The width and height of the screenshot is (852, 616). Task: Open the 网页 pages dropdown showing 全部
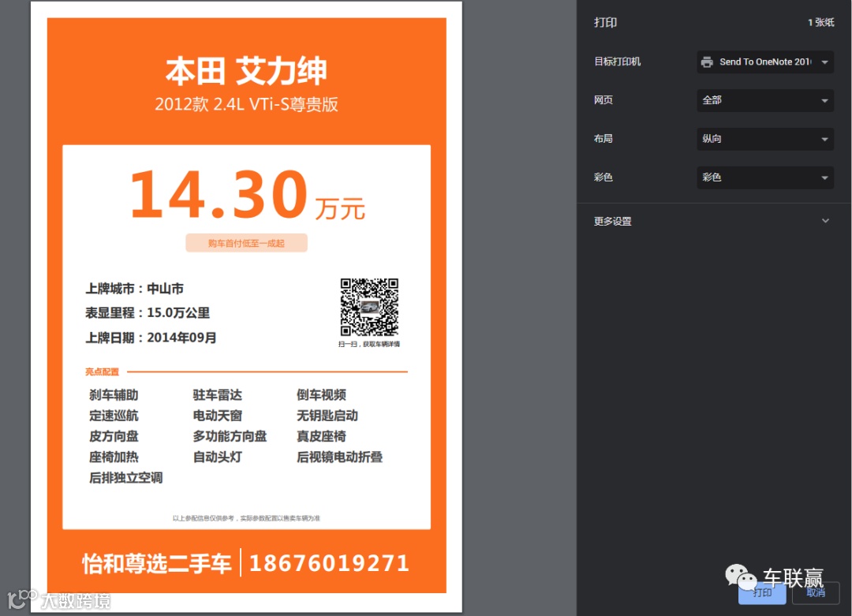pyautogui.click(x=765, y=100)
